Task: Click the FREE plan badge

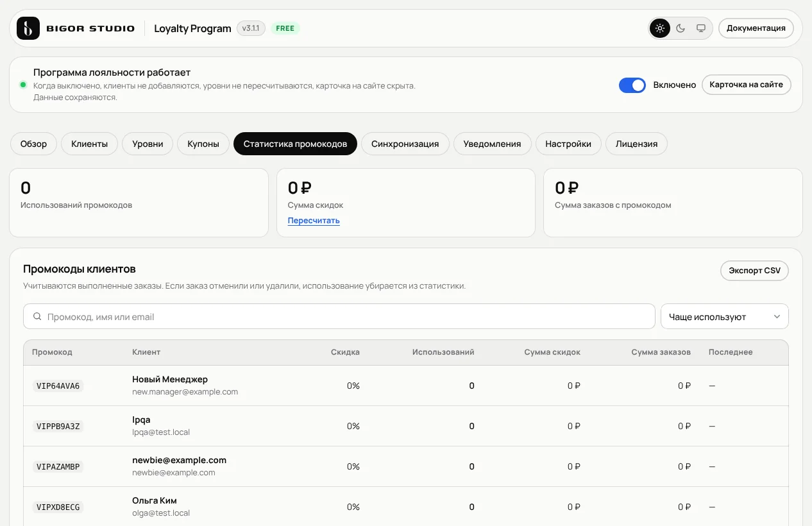Action: coord(285,28)
